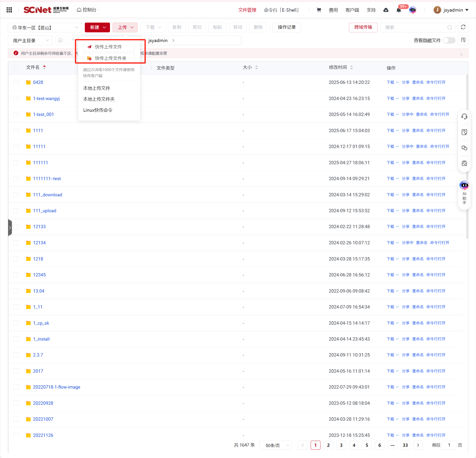Click the cloud upload icon in header
This screenshot has height=458, width=476.
tap(386, 10)
